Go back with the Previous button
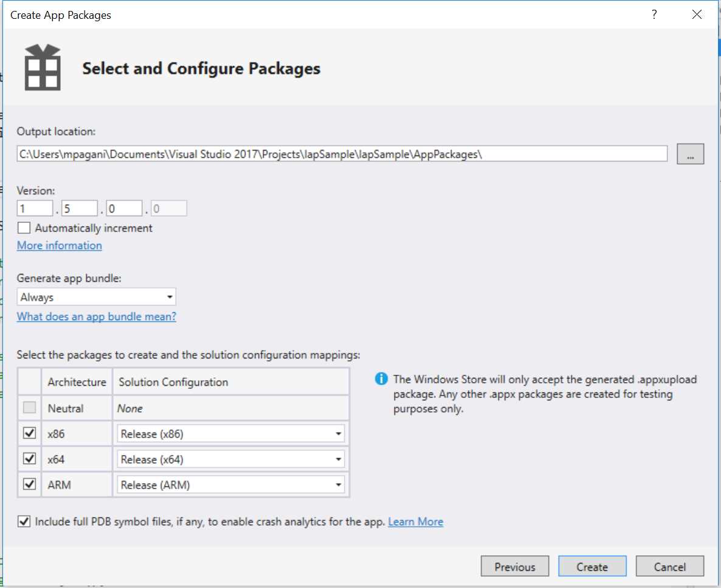The image size is (721, 588). point(515,566)
